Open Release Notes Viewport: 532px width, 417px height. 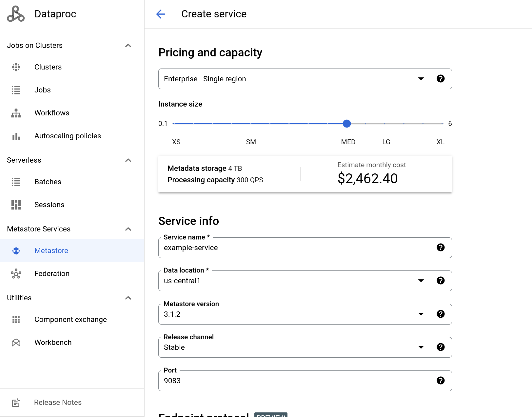pos(58,402)
